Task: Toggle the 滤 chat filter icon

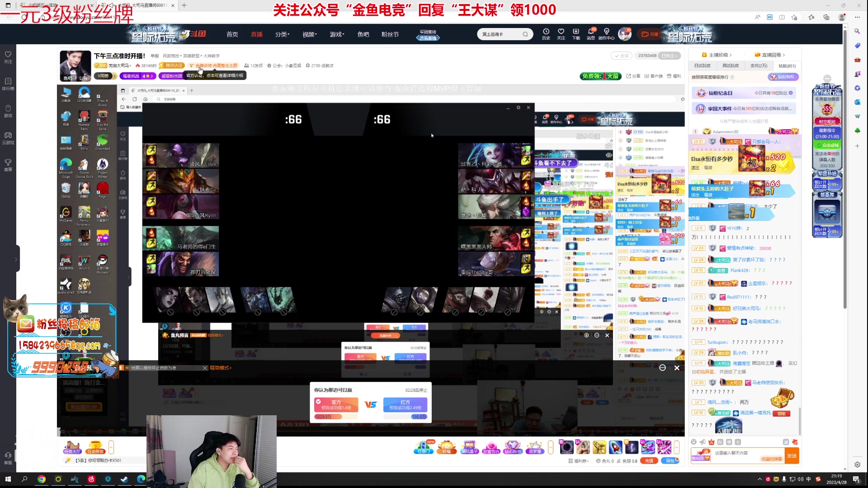Action: point(786,442)
